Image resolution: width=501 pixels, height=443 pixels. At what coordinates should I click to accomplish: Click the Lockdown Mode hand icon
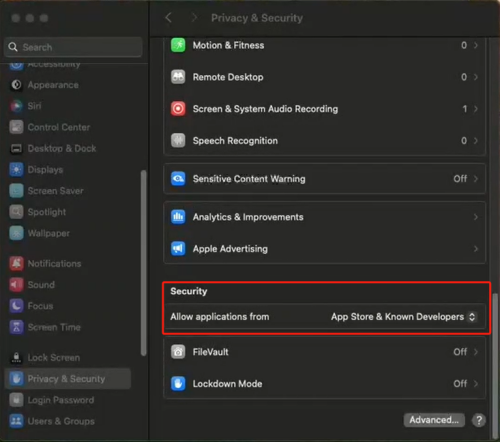click(178, 384)
